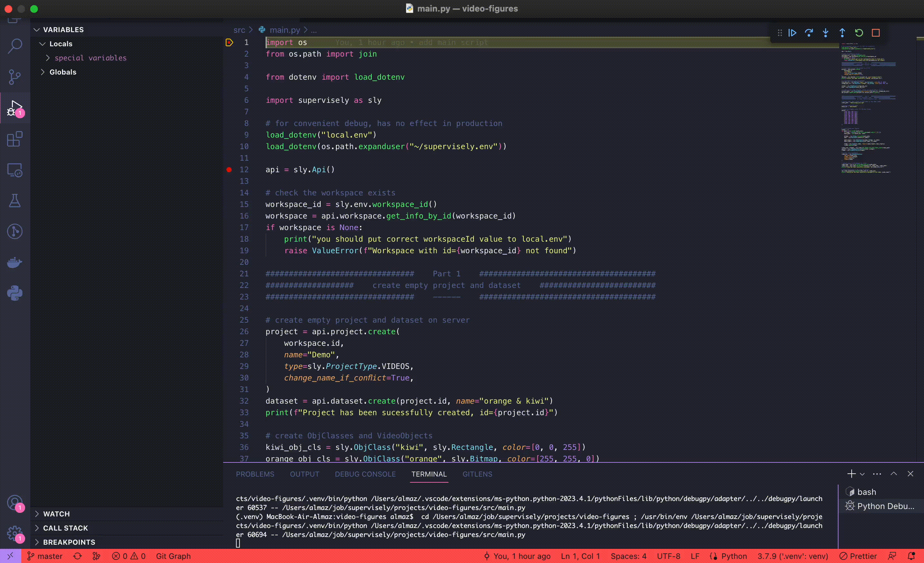924x563 pixels.
Task: Click the master branch in status bar
Action: (x=45, y=556)
